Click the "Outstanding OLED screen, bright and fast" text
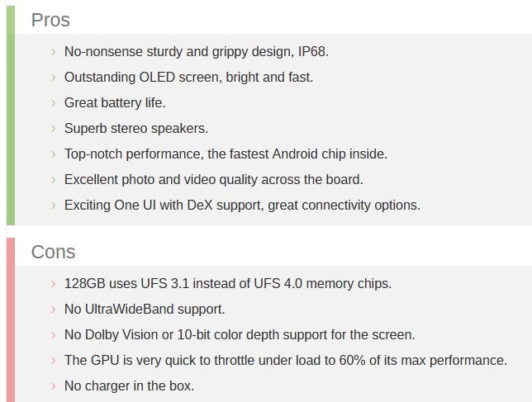The width and height of the screenshot is (532, 402). [x=188, y=78]
